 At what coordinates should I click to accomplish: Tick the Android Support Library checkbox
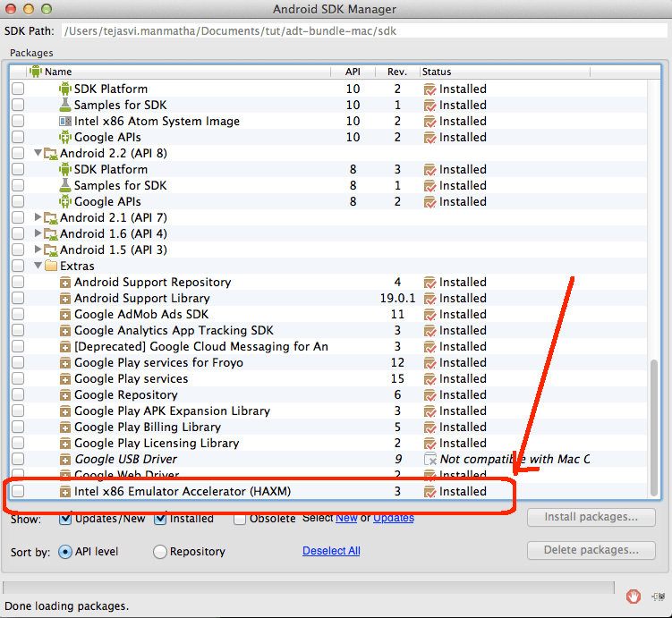(x=18, y=298)
